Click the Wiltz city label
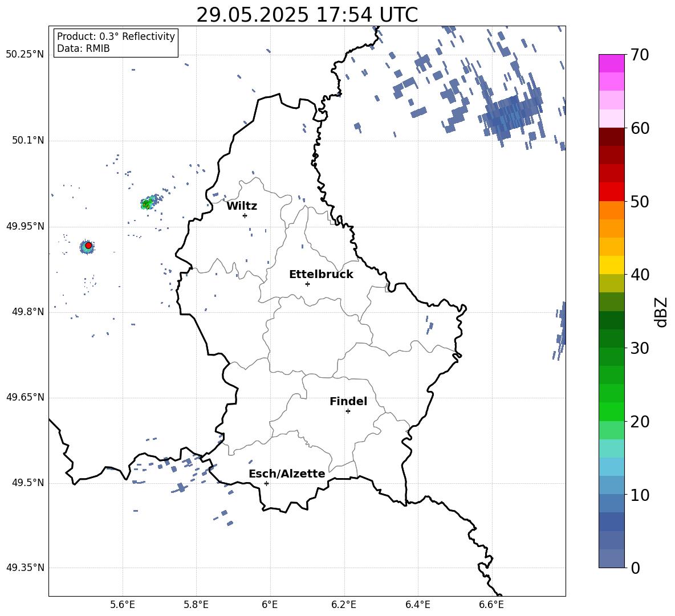 click(x=242, y=206)
